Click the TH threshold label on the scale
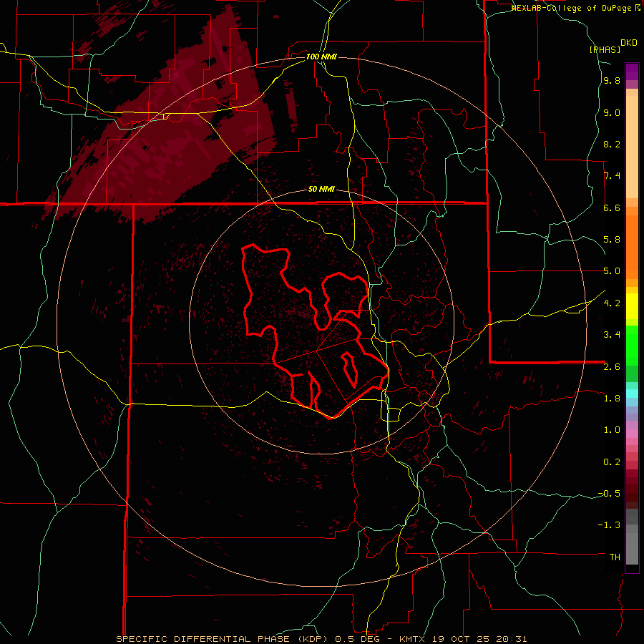Viewport: 644px width, 644px height. pos(615,557)
